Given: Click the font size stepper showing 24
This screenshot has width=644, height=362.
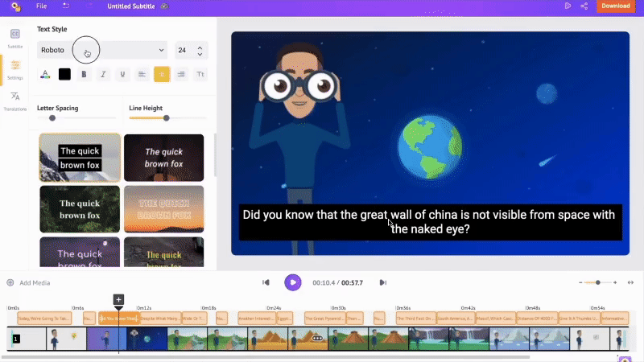Looking at the screenshot, I should click(192, 50).
